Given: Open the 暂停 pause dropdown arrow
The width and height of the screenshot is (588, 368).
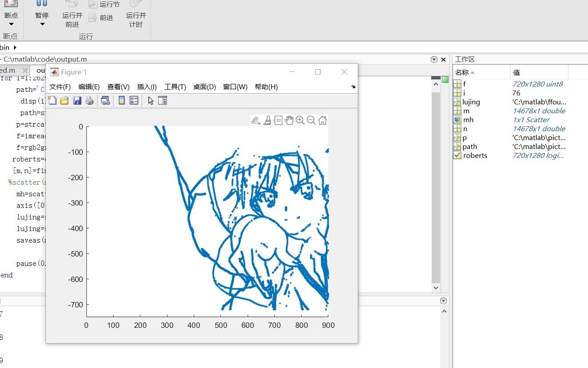Looking at the screenshot, I should [x=42, y=25].
